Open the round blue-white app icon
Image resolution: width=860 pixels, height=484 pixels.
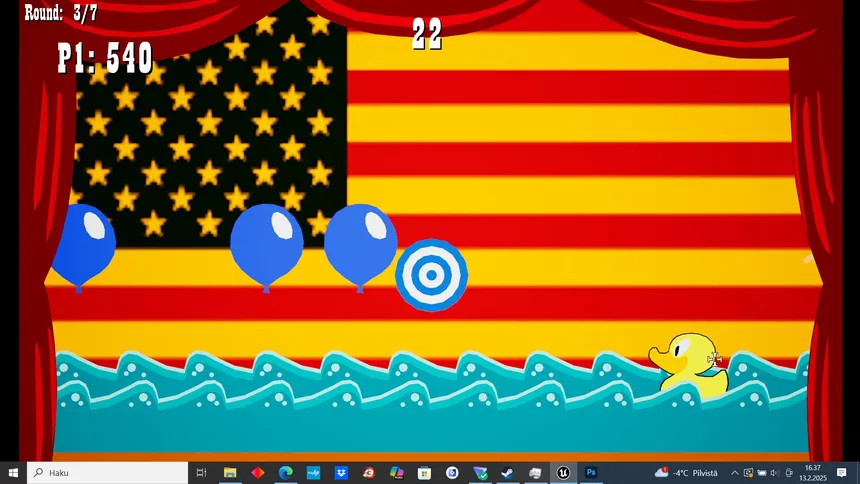[452, 472]
